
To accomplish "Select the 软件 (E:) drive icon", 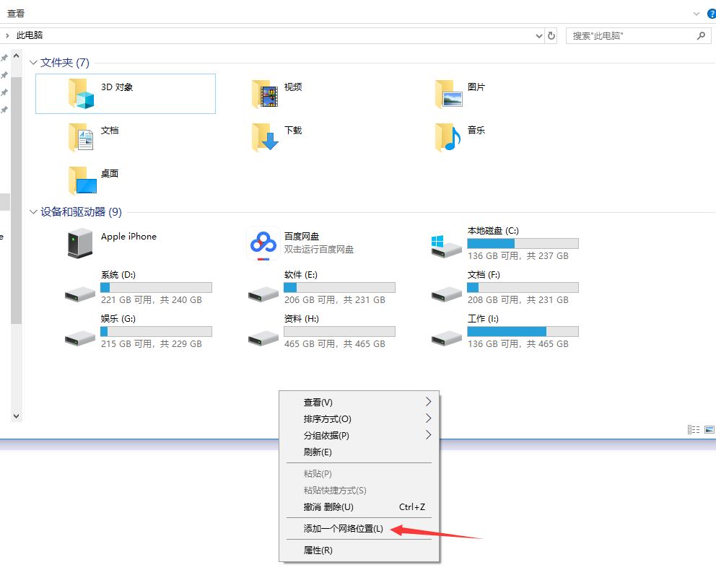I will 263,294.
